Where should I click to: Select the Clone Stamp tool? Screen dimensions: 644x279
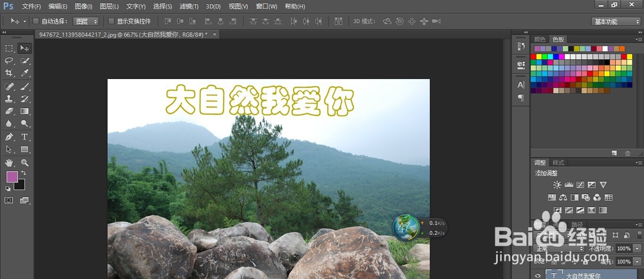pyautogui.click(x=9, y=99)
